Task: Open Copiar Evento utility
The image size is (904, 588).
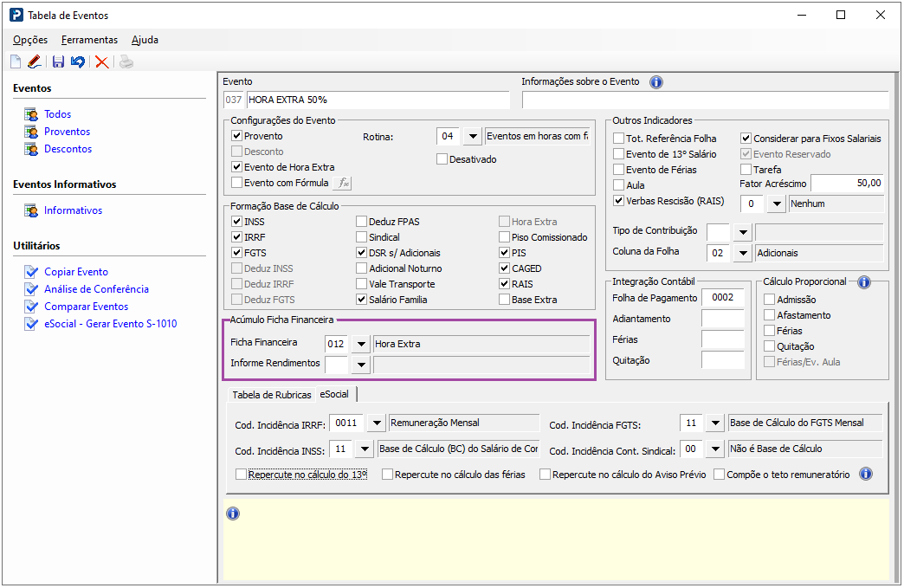Action: [76, 272]
